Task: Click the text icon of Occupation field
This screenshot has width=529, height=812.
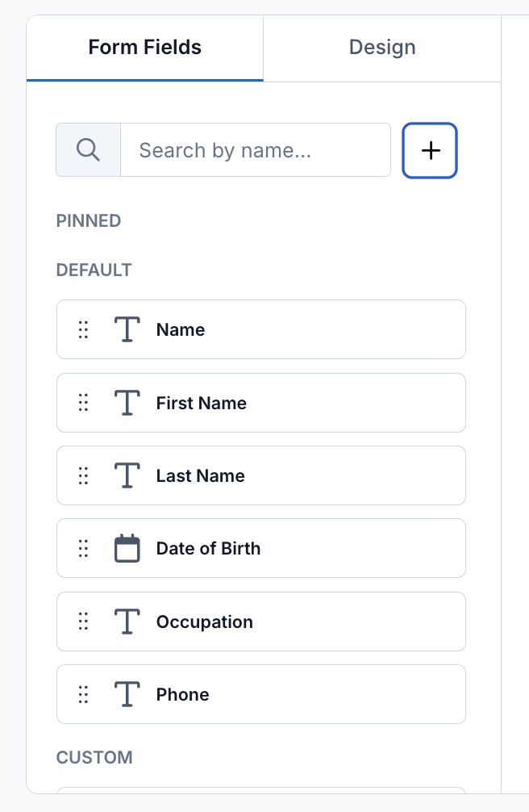Action: pos(127,622)
